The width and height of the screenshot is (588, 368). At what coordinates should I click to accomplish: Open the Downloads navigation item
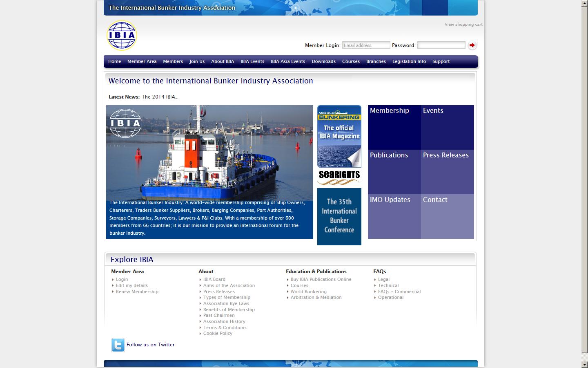[x=323, y=61]
